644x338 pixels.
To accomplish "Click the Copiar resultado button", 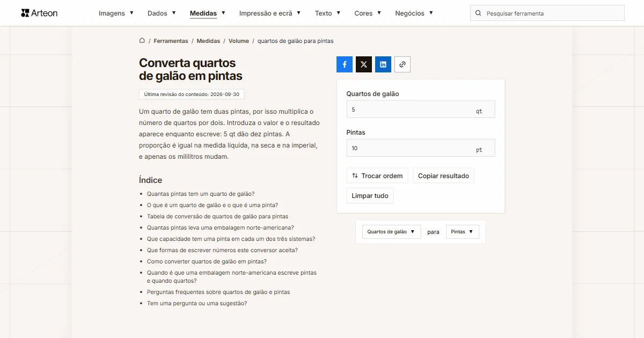I will pyautogui.click(x=443, y=175).
